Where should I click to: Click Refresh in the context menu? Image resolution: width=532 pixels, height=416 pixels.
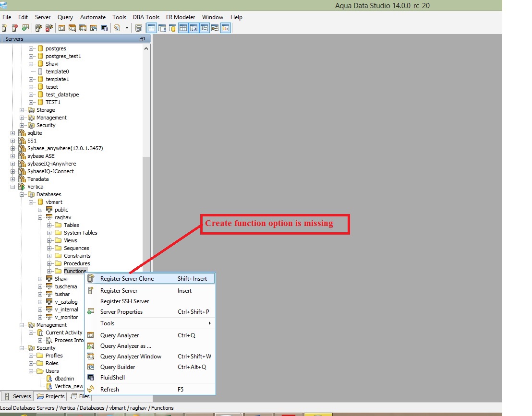[150, 389]
